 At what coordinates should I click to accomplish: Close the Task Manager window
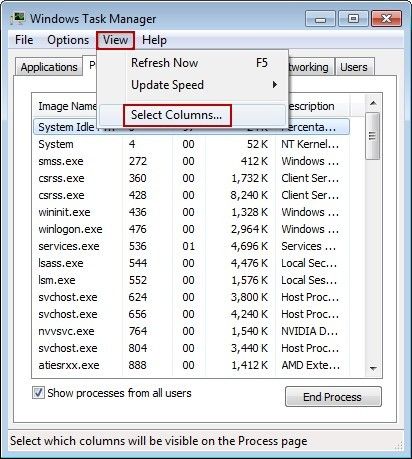click(x=387, y=19)
